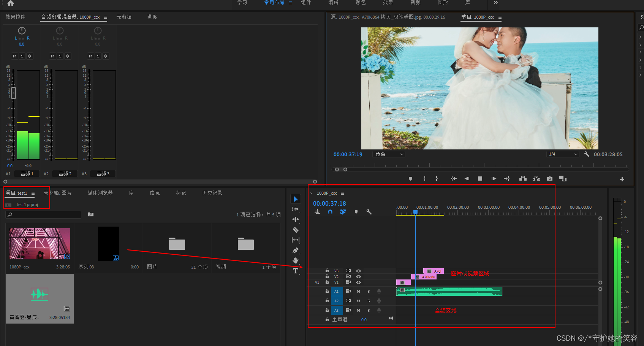Toggle timeline snapping magnet

[x=330, y=212]
